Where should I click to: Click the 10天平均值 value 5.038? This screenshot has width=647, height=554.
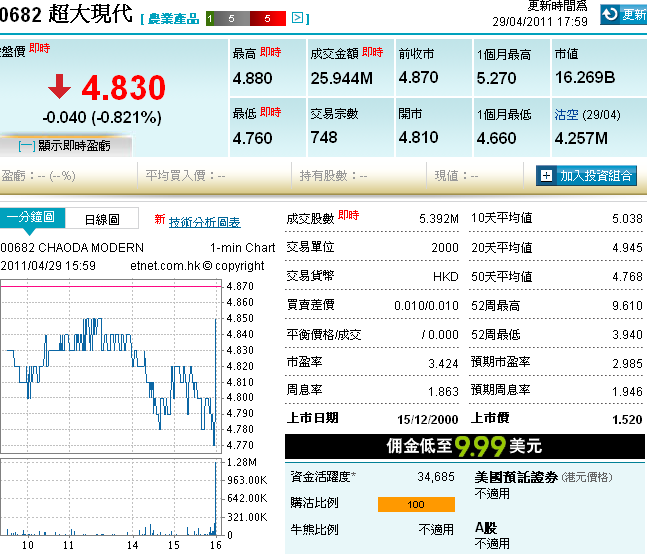click(627, 219)
